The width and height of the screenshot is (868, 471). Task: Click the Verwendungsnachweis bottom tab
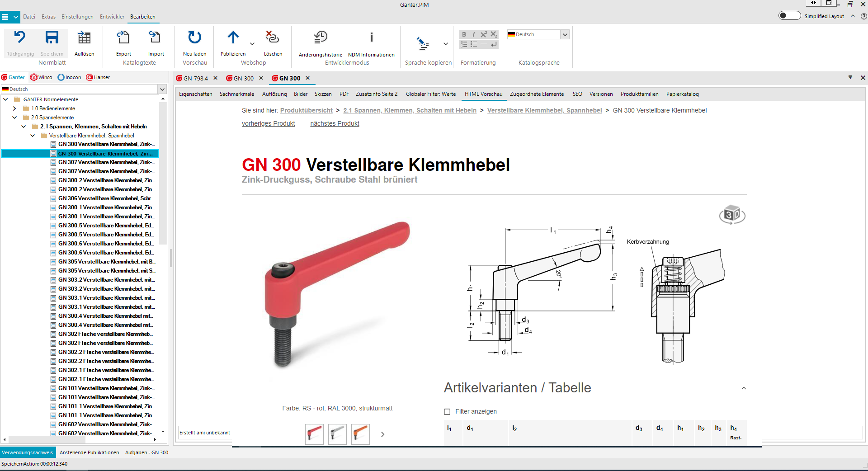28,452
